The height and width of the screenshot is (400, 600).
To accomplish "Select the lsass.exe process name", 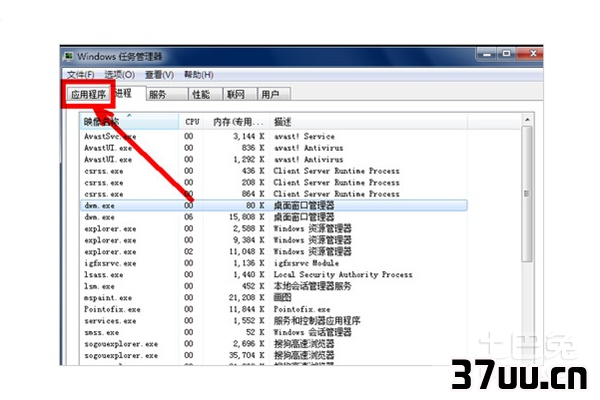I will tap(104, 274).
